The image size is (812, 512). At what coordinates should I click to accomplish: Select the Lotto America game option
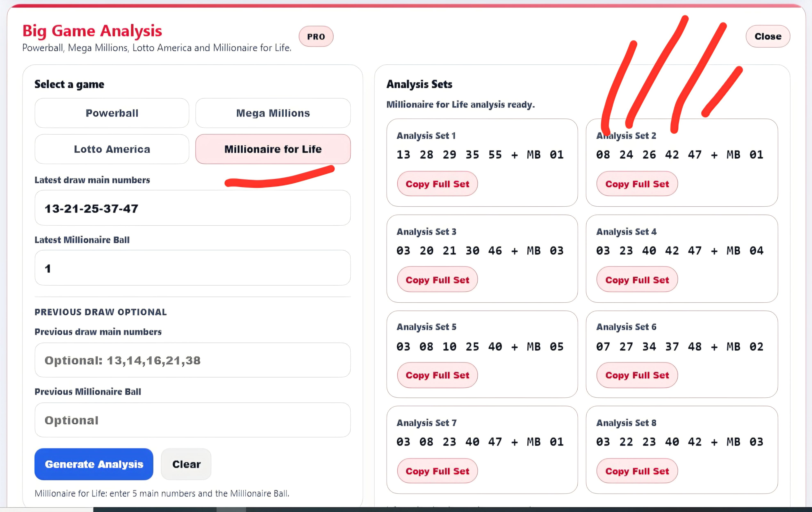[112, 149]
